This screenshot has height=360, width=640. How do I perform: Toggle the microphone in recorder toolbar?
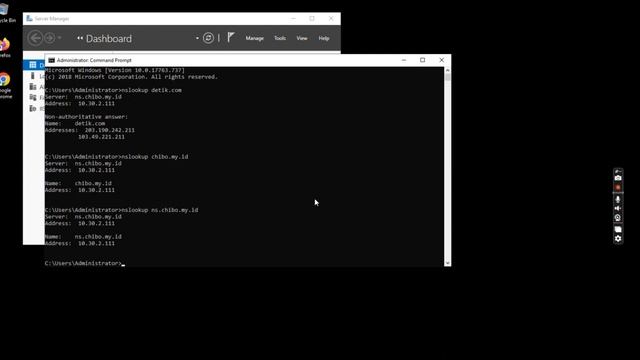pyautogui.click(x=618, y=199)
